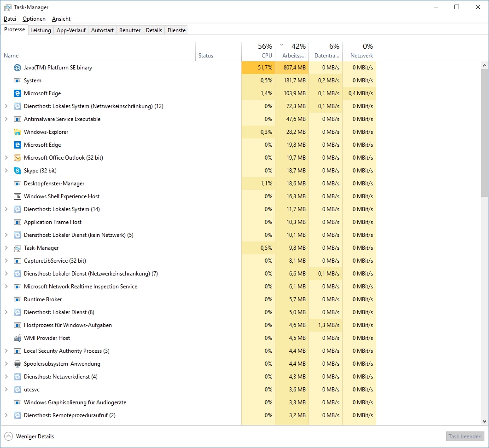Click the Windows Shell Experience Host icon
489x448 pixels.
(x=17, y=196)
